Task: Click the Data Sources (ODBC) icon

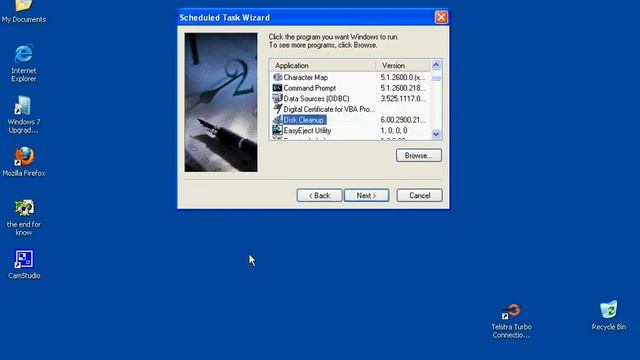Action: [278, 98]
